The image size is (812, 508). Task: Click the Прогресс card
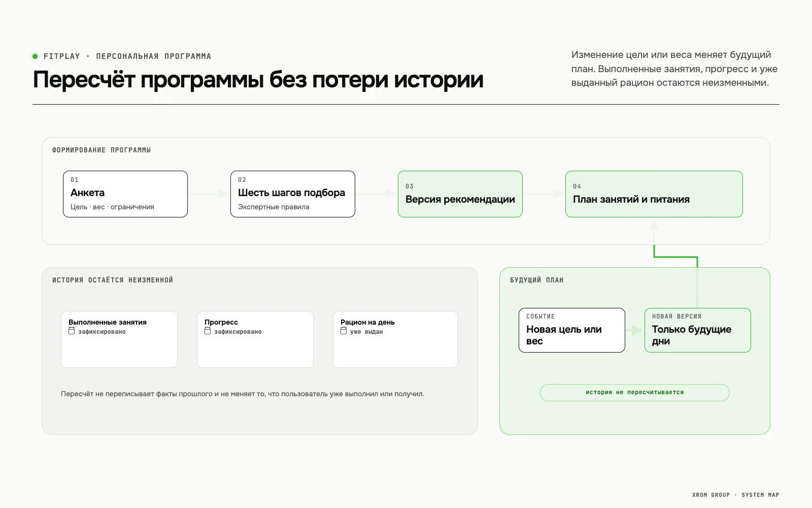[255, 339]
